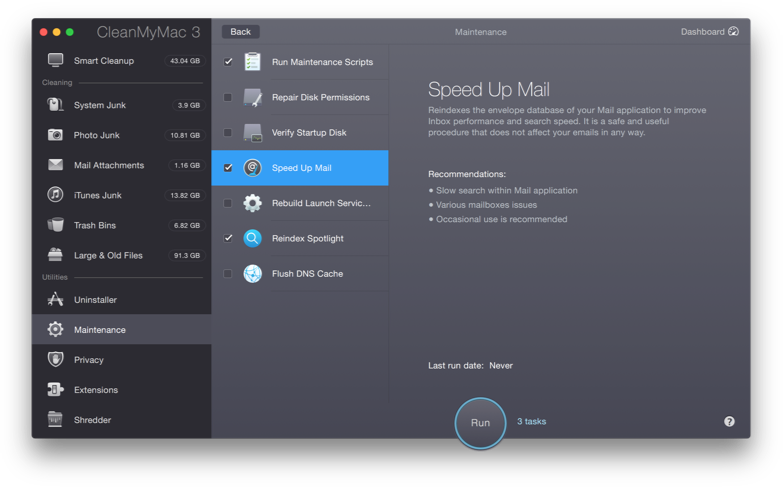The image size is (783, 487).
Task: Click the 91.3 GB Large Files size
Action: [186, 255]
